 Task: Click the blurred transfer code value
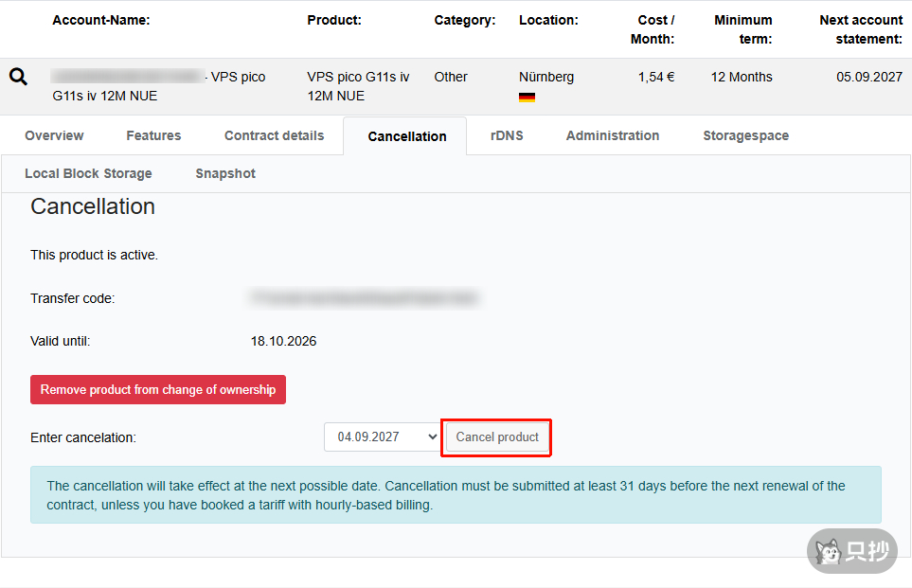click(x=364, y=297)
